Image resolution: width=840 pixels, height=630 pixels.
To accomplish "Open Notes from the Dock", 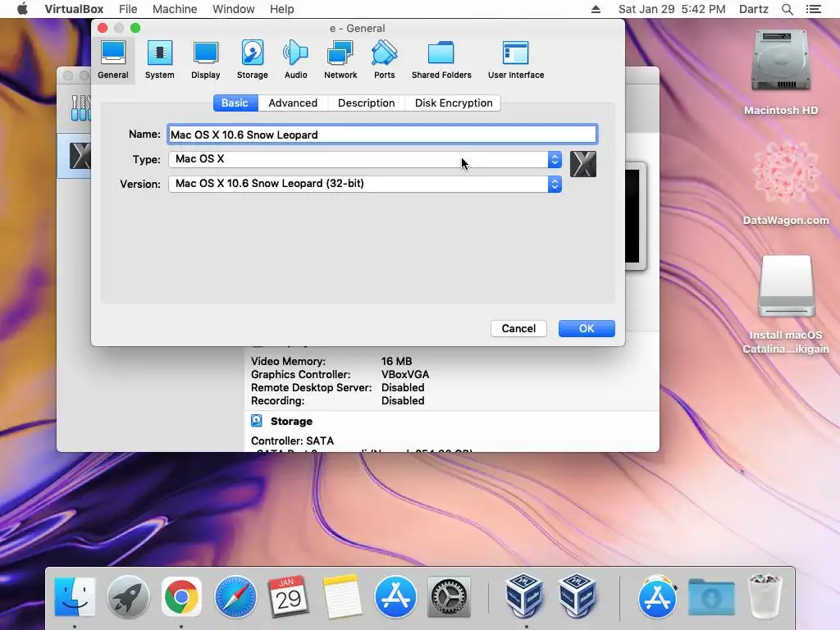I will coord(342,597).
